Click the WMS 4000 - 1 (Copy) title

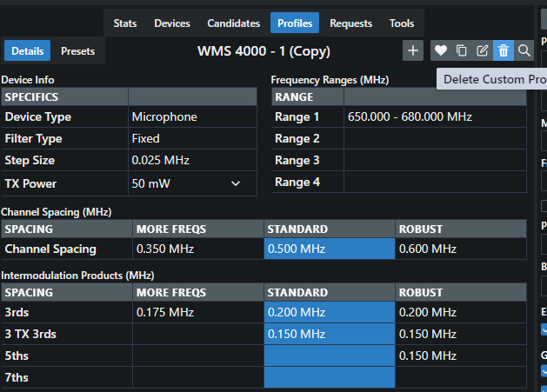tap(263, 51)
